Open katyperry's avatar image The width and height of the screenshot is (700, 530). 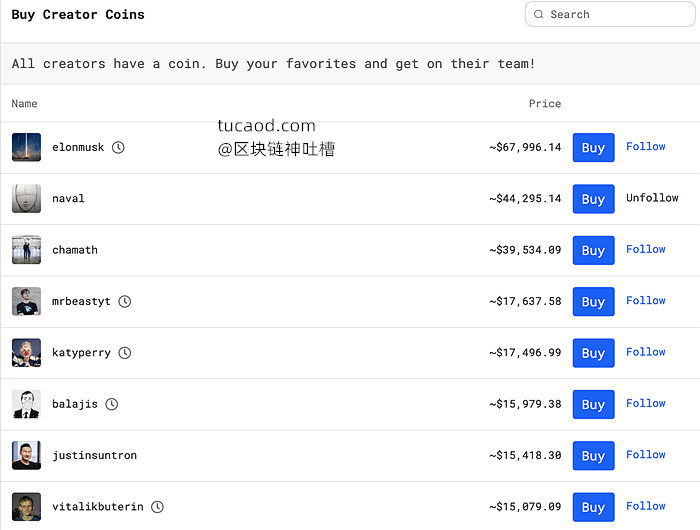(26, 353)
